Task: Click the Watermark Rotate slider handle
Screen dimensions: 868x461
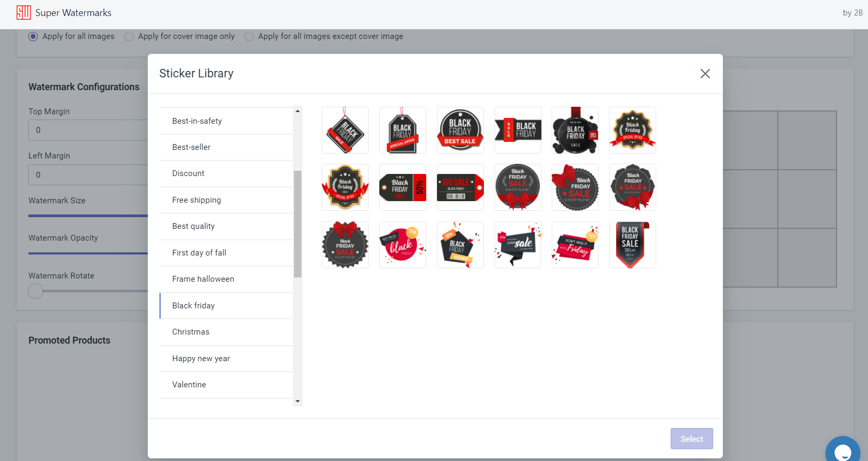Action: coord(35,291)
